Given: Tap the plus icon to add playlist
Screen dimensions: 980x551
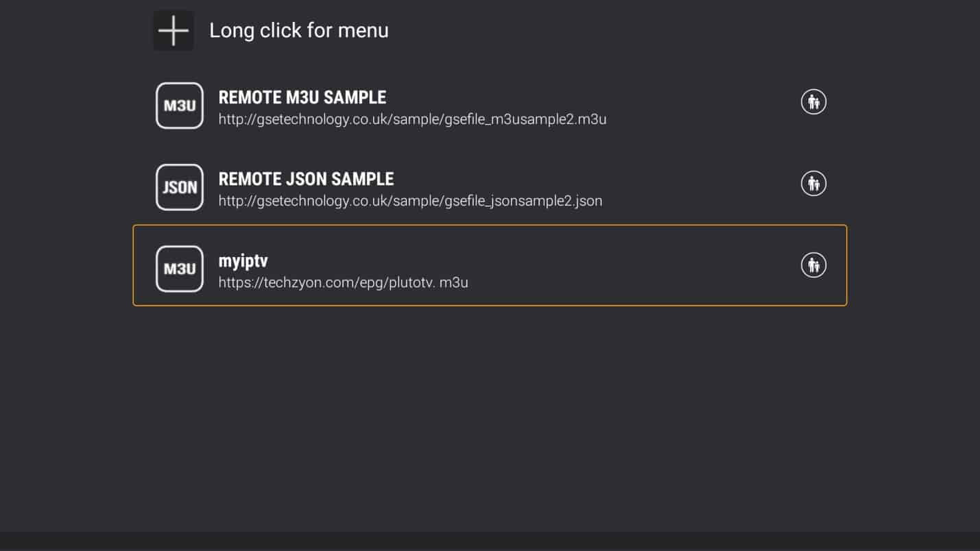Looking at the screenshot, I should pyautogui.click(x=173, y=31).
